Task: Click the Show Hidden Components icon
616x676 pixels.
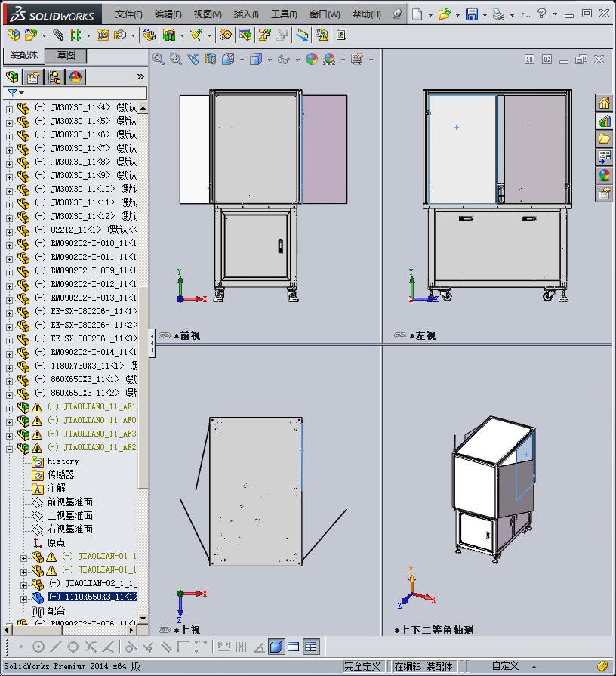Action: click(x=149, y=35)
